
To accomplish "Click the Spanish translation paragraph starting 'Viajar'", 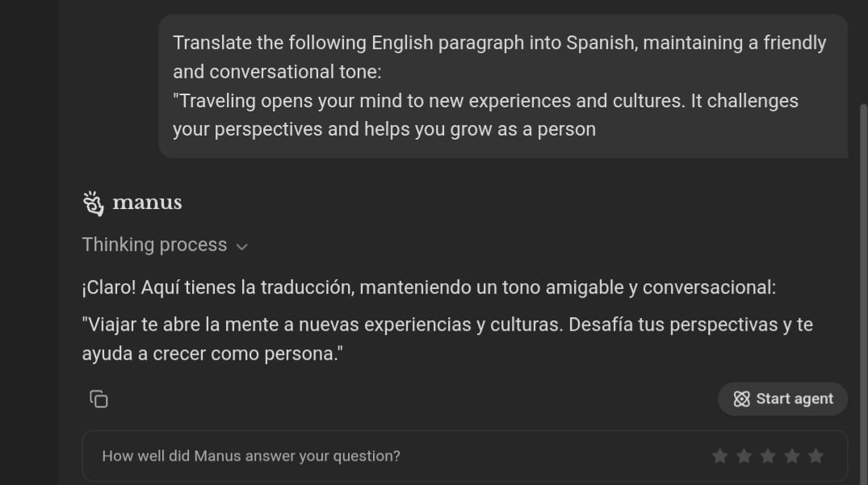I will pos(447,339).
